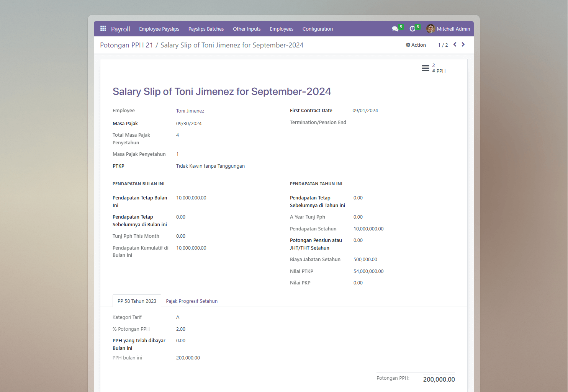Click Pendapatan Tetap Bulan Ini value 10,000,000.00
568x392 pixels.
(191, 198)
